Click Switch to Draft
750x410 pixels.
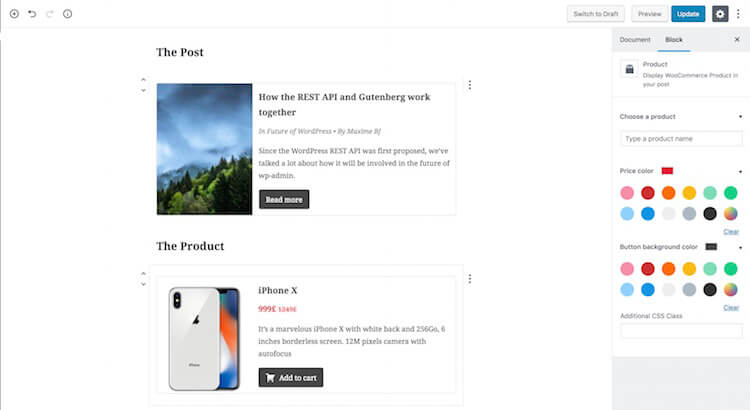[x=596, y=14]
